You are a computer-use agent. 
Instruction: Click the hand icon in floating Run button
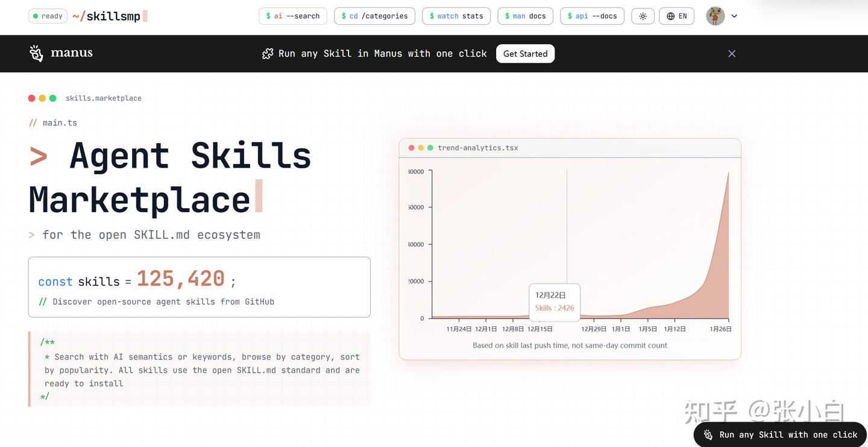click(708, 434)
